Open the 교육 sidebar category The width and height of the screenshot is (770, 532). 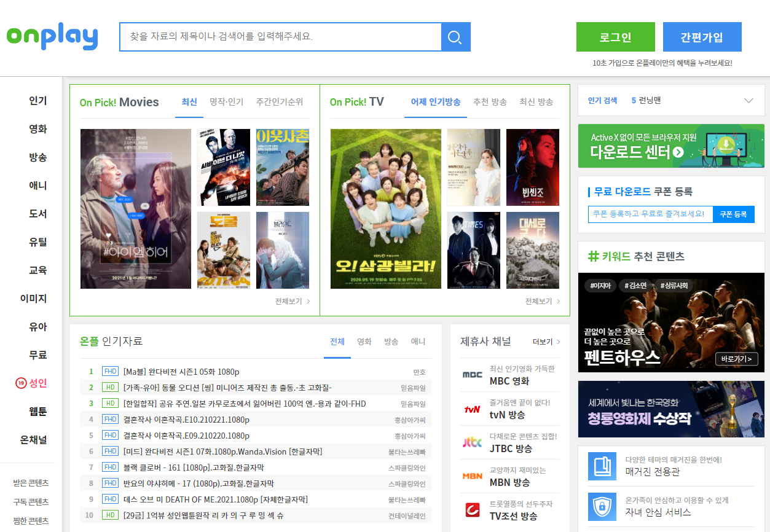pyautogui.click(x=38, y=270)
